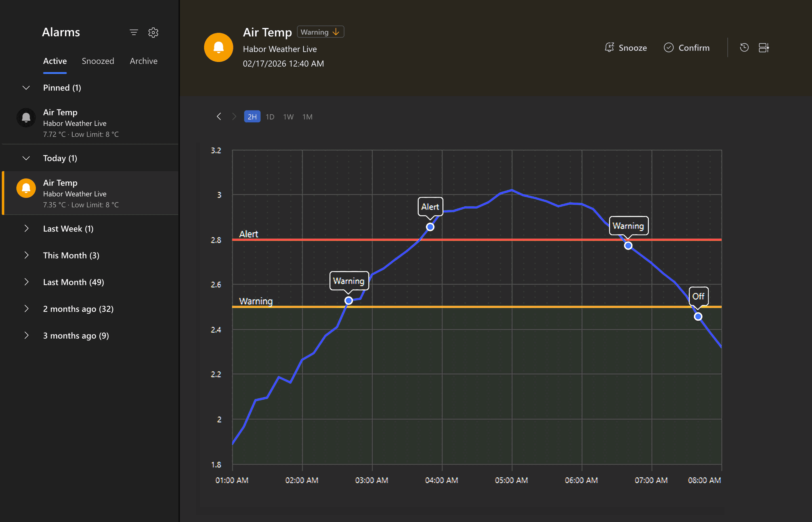This screenshot has height=522, width=812.
Task: Open alarm settings gear icon
Action: click(x=153, y=33)
